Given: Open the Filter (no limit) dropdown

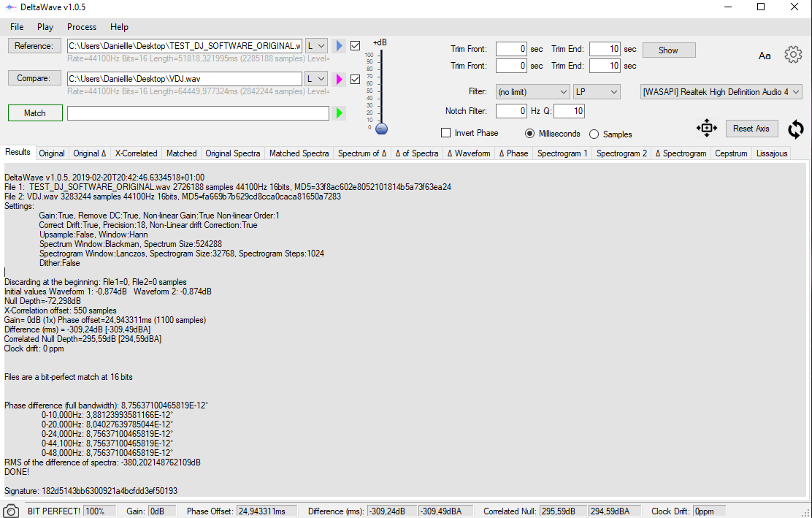Looking at the screenshot, I should coord(532,92).
